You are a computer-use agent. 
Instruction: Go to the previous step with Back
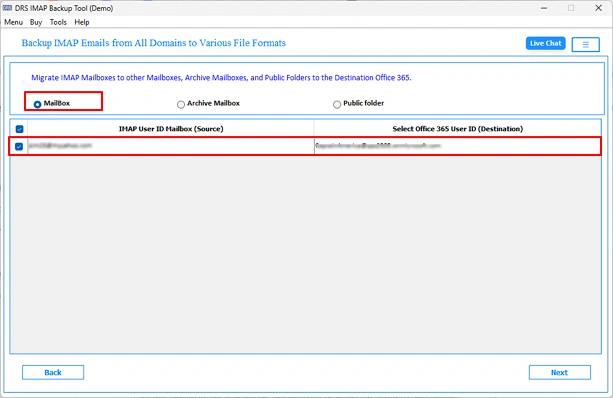click(x=53, y=372)
